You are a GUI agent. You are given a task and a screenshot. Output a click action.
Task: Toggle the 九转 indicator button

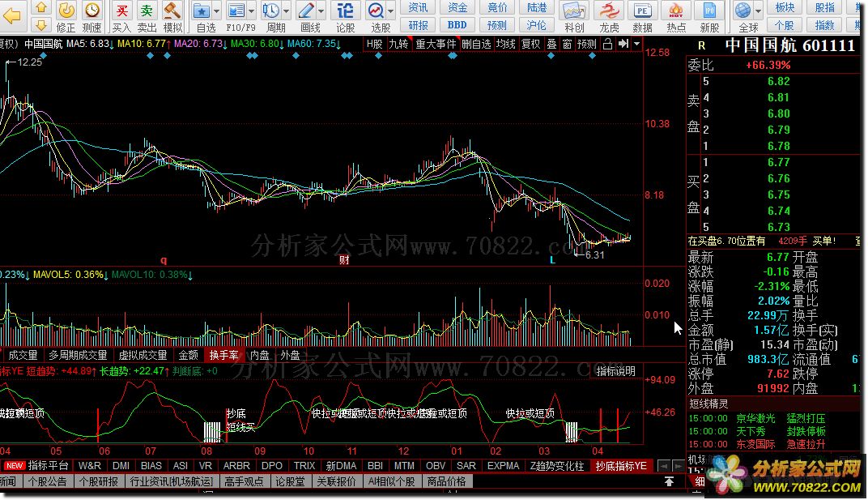[398, 44]
